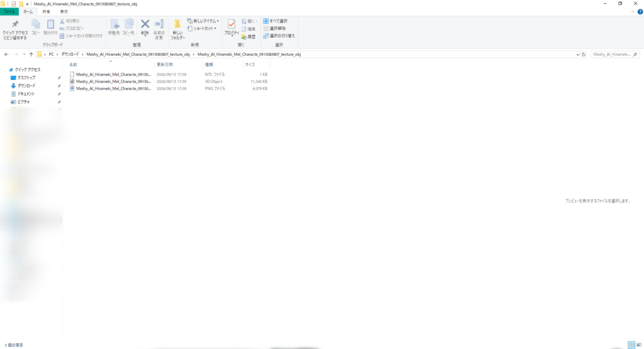This screenshot has height=349, width=644.
Task: Open 移動先 (Move to) in ribbon
Action: coord(114,27)
